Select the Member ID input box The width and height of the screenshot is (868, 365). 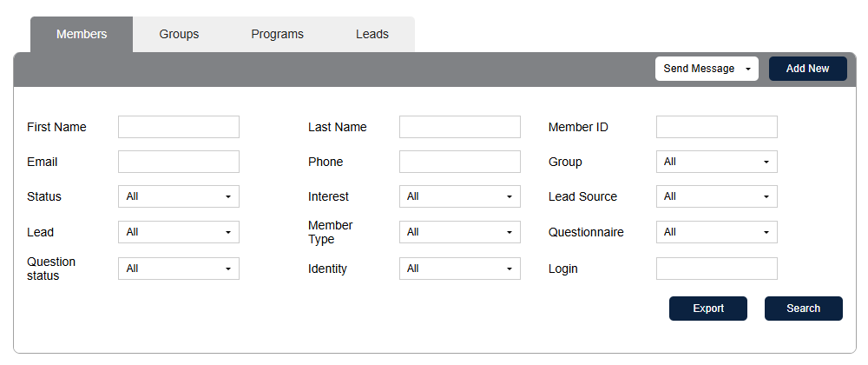pyautogui.click(x=716, y=127)
